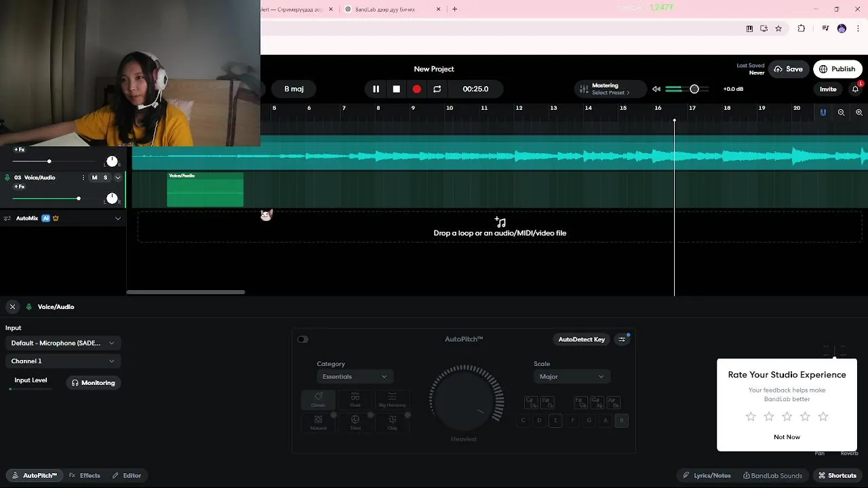Switch to the Effects tab
The height and width of the screenshot is (488, 868).
(x=85, y=476)
